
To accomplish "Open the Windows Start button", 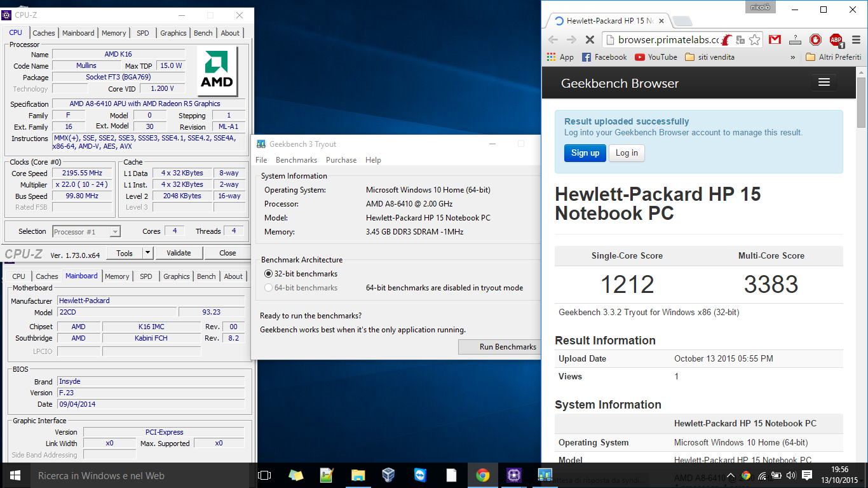I will pyautogui.click(x=15, y=475).
